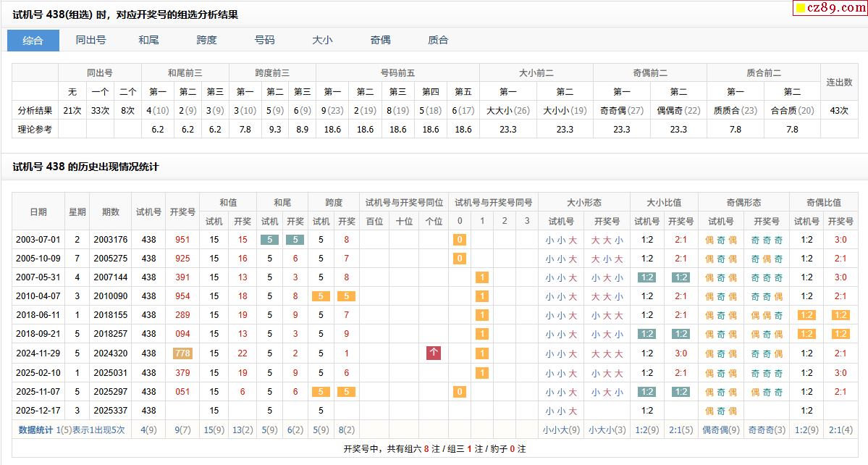Go to the 号码 tab
The width and height of the screenshot is (868, 465).
pos(264,41)
